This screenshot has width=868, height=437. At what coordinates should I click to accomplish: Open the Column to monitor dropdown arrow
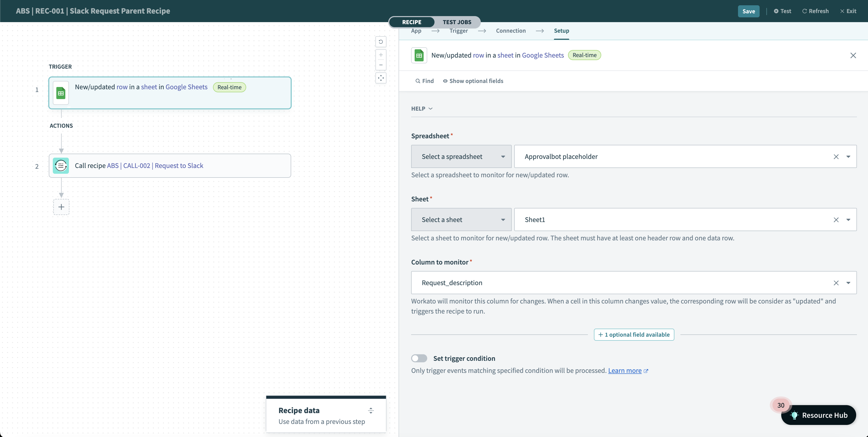848,283
